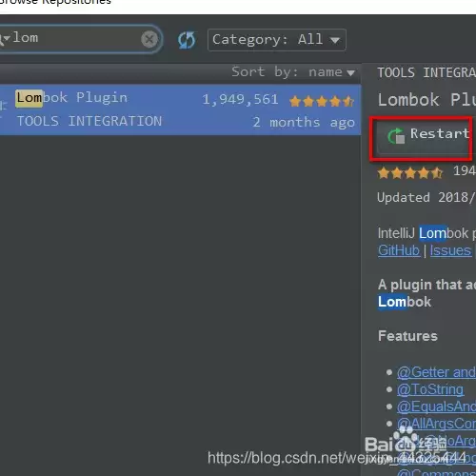The height and width of the screenshot is (476, 476).
Task: Clear the plugin search field text
Action: (149, 39)
